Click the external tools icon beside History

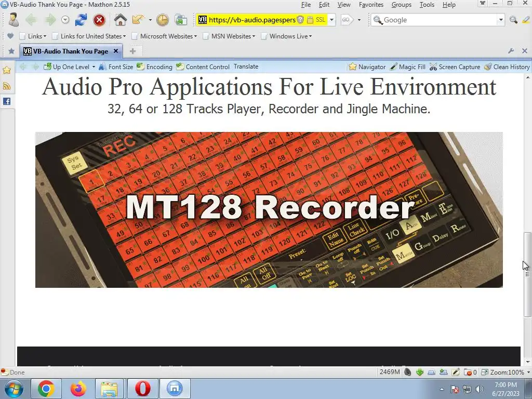pos(181,20)
